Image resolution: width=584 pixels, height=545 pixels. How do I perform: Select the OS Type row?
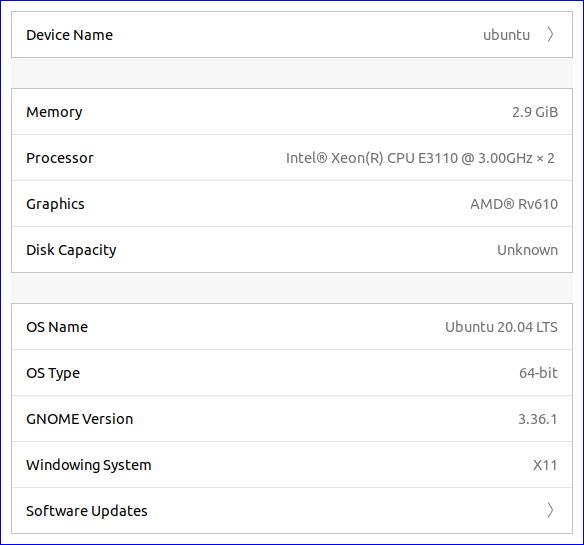click(x=292, y=373)
